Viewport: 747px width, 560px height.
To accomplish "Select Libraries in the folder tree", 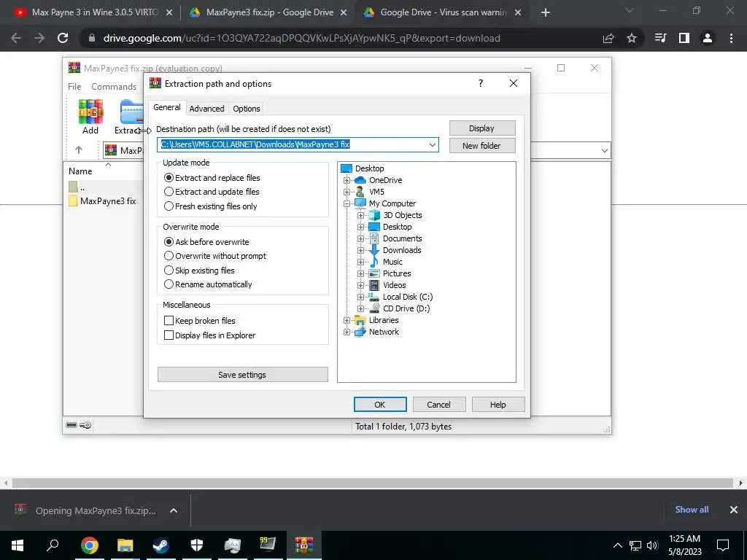I will (x=384, y=320).
